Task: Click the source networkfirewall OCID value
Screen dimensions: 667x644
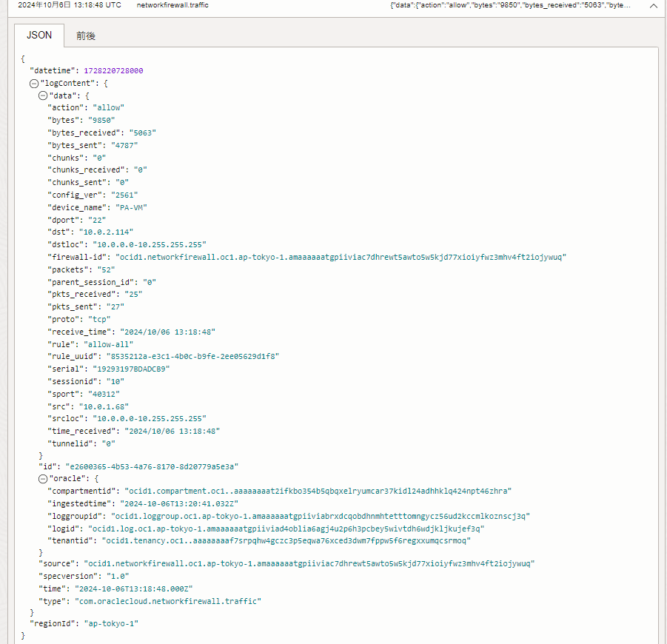Action: click(x=308, y=563)
